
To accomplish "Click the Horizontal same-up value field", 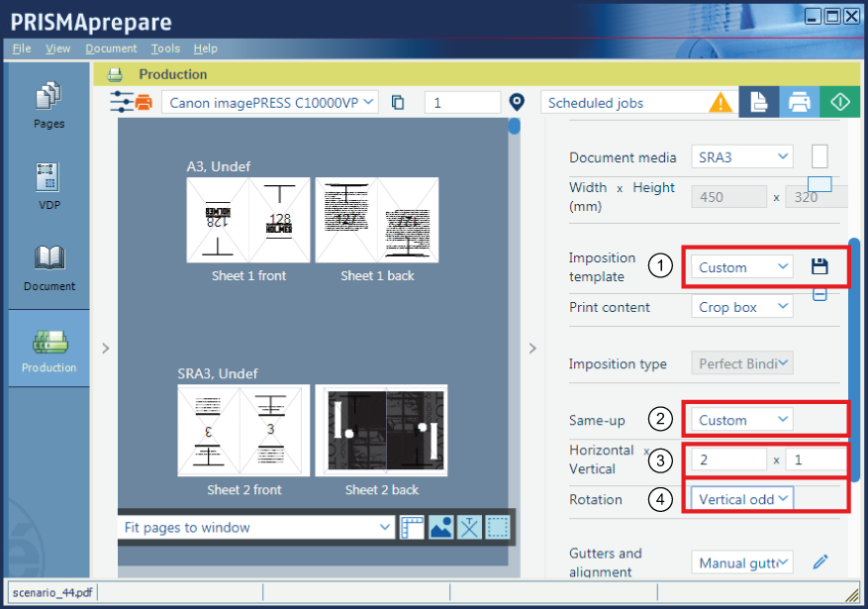I will coord(728,459).
